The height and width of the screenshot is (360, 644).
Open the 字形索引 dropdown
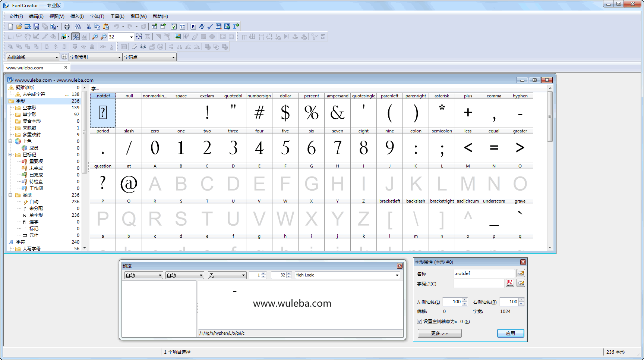119,57
